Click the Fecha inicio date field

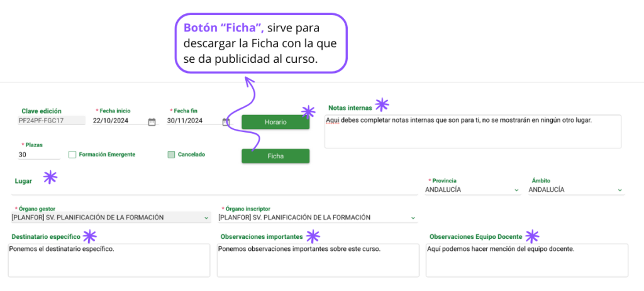[120, 121]
